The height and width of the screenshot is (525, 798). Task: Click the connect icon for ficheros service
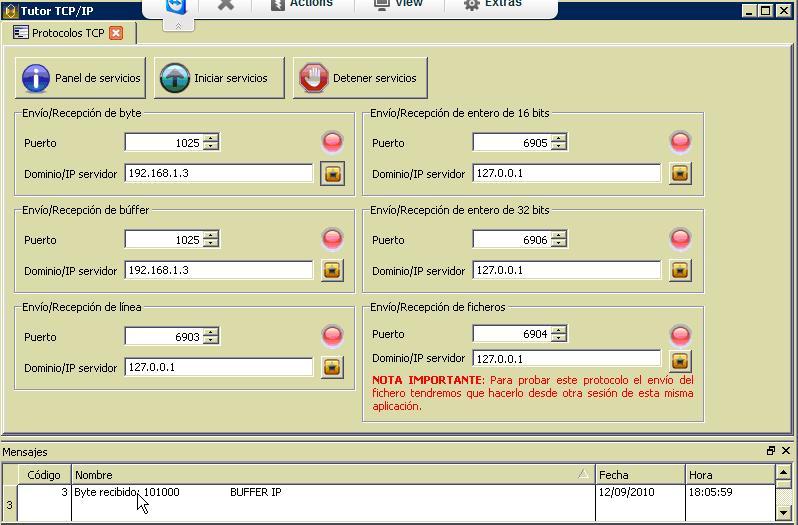pos(680,361)
